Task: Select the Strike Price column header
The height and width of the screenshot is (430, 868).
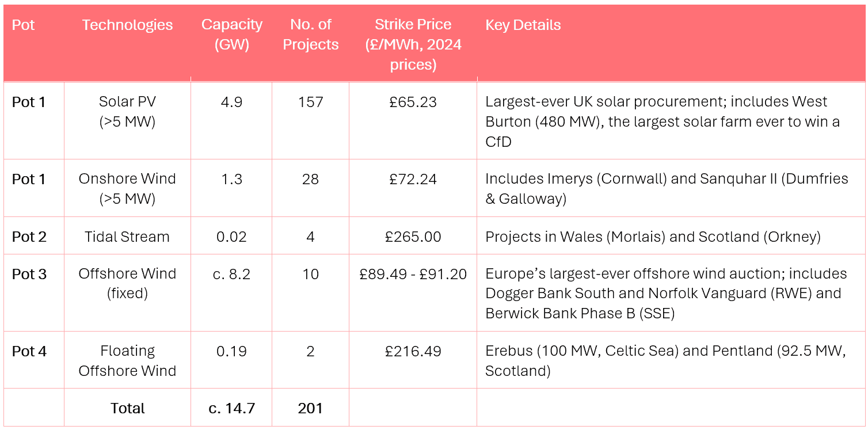Action: pyautogui.click(x=413, y=44)
